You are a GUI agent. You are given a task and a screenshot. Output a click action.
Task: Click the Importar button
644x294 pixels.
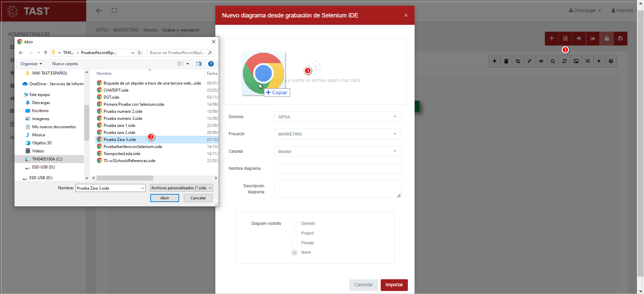point(394,285)
